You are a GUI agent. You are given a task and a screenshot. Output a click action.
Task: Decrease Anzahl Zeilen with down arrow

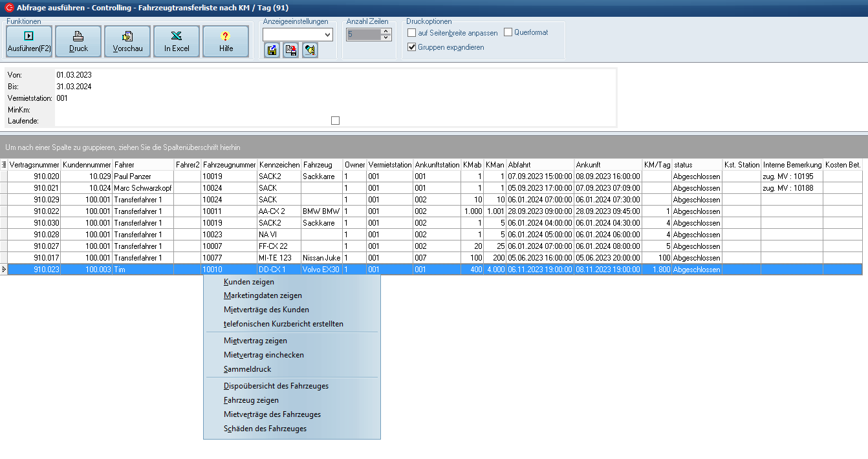(386, 38)
